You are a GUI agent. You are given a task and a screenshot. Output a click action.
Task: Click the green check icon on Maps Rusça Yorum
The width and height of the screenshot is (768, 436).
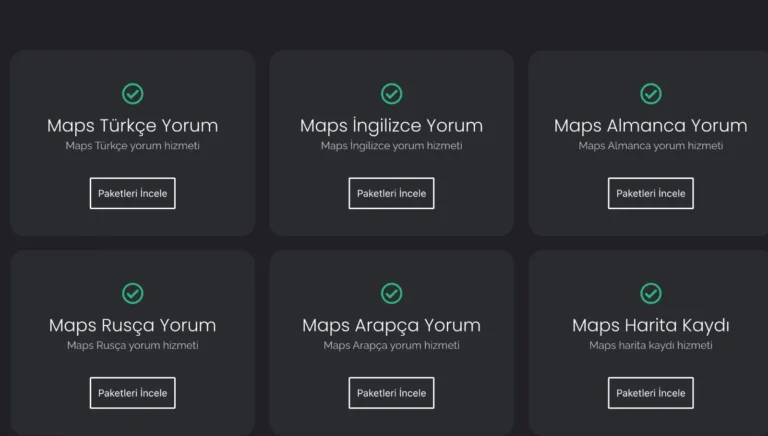[x=133, y=293]
